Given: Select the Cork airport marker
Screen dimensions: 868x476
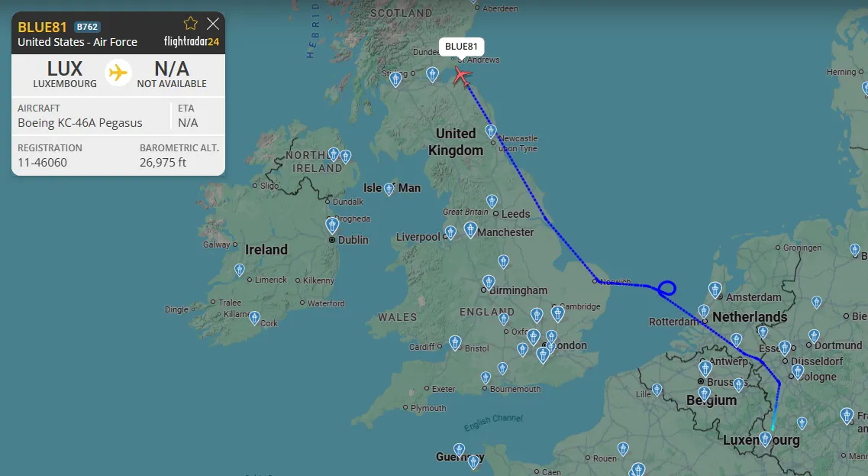Looking at the screenshot, I should click(254, 318).
